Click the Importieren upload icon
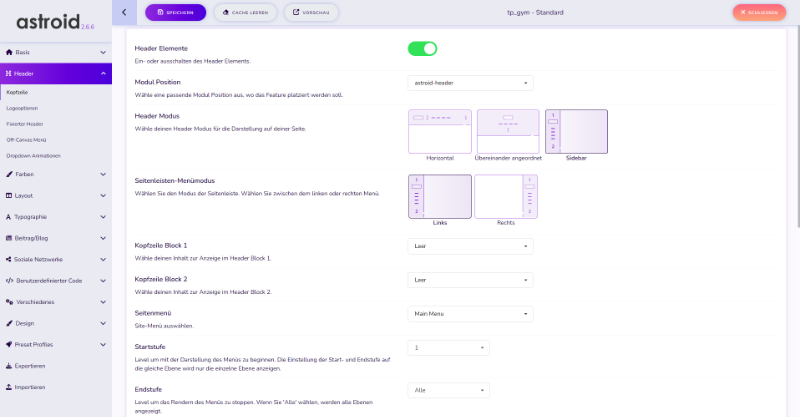Screen dimensions: 800x417 pos(9,387)
